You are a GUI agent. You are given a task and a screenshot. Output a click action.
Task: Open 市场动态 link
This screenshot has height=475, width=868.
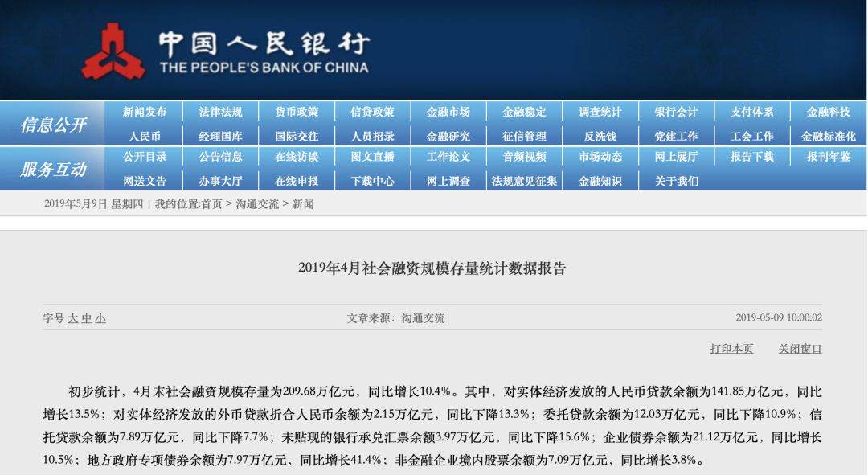coord(600,157)
